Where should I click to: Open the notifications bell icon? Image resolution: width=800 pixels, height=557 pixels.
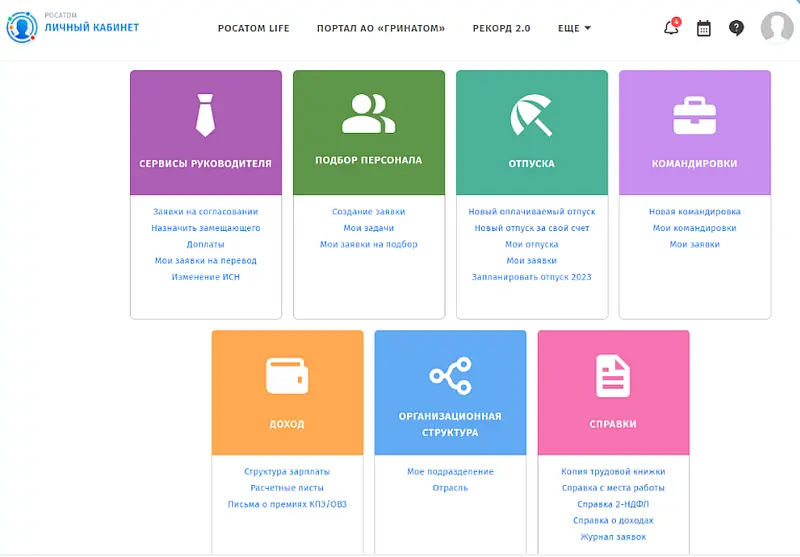tap(671, 28)
